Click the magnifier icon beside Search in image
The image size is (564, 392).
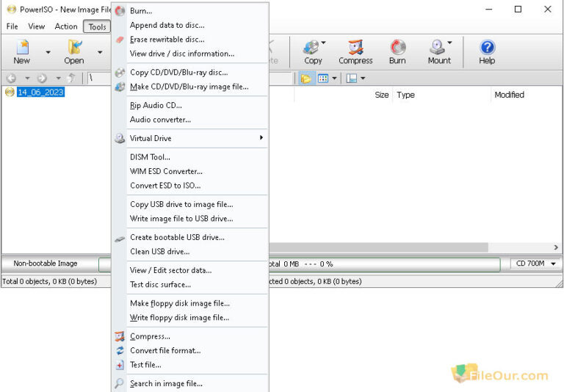(x=120, y=383)
